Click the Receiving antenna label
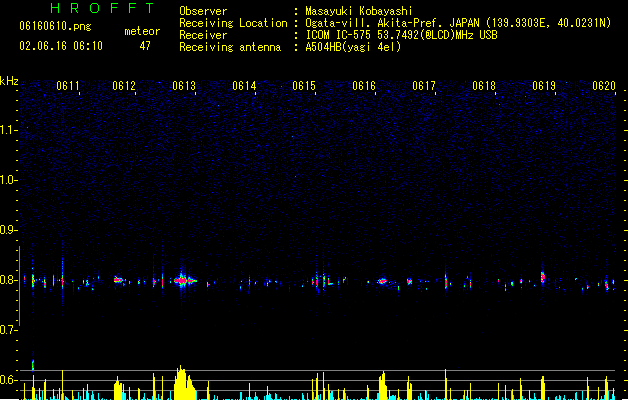629x400 pixels. (x=230, y=47)
